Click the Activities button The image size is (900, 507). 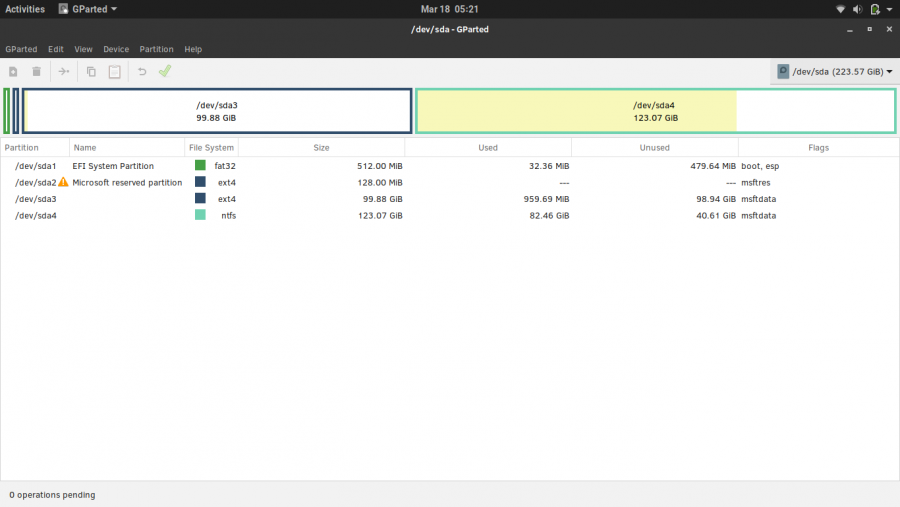[25, 9]
